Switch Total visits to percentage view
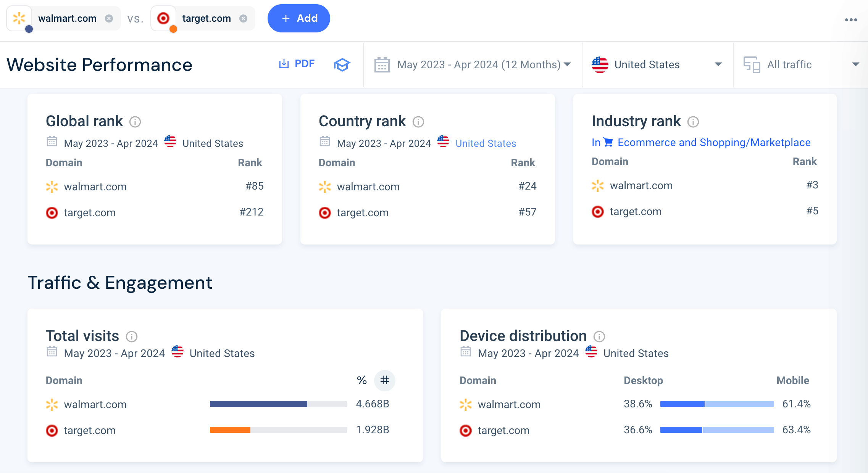 pyautogui.click(x=361, y=380)
